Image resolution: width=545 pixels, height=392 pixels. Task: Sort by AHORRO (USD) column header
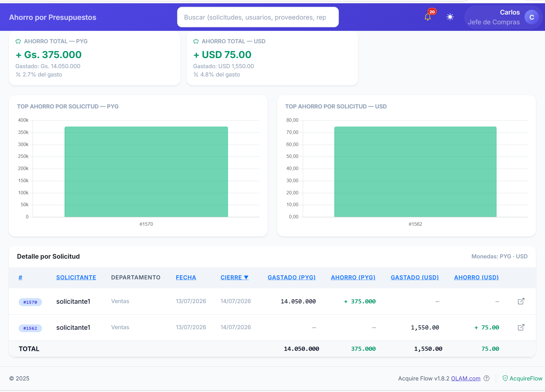click(477, 278)
